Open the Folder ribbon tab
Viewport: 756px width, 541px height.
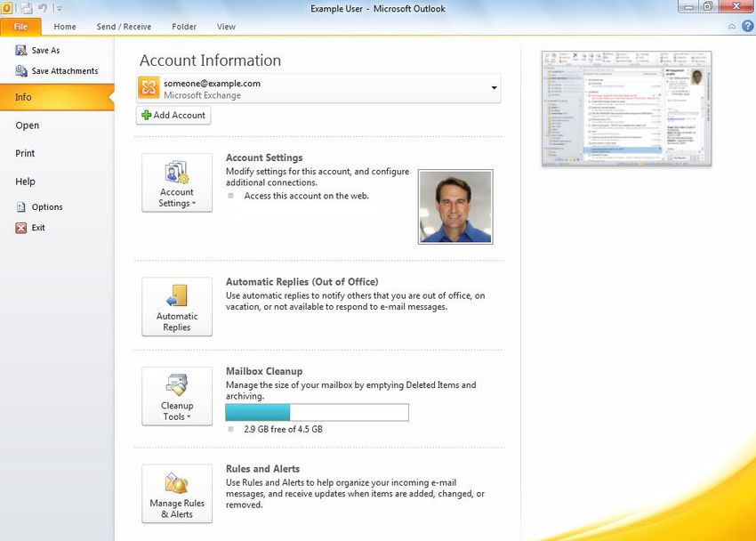point(184,27)
